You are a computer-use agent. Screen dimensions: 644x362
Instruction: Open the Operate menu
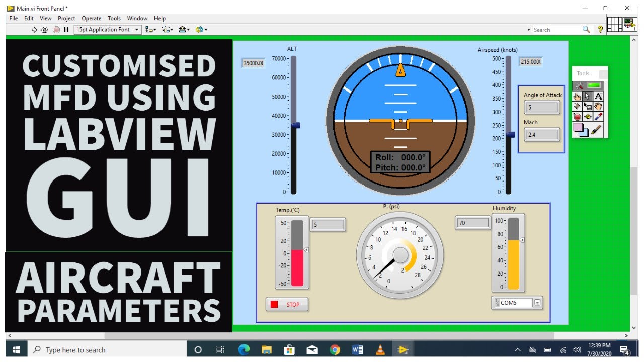(x=91, y=18)
